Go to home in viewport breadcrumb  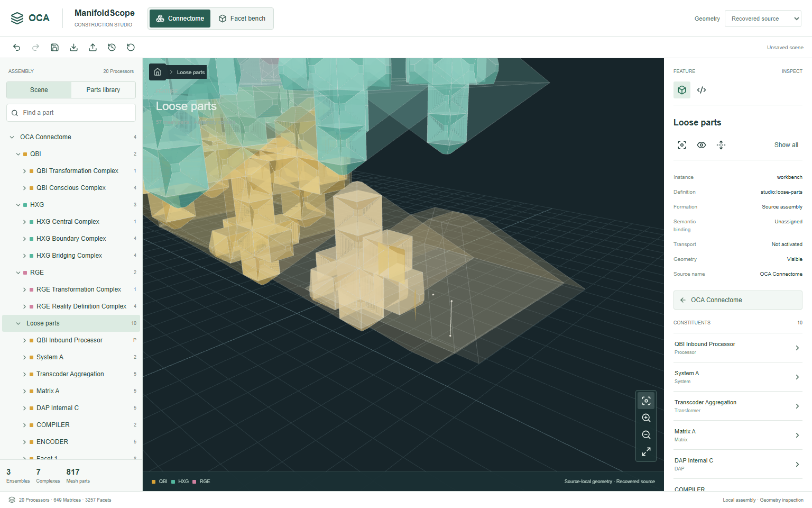coord(158,72)
